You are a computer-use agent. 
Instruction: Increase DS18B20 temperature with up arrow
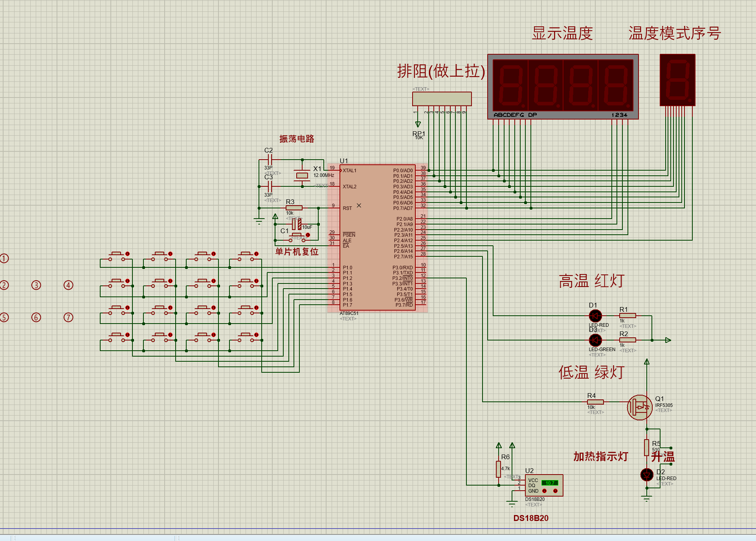point(555,491)
